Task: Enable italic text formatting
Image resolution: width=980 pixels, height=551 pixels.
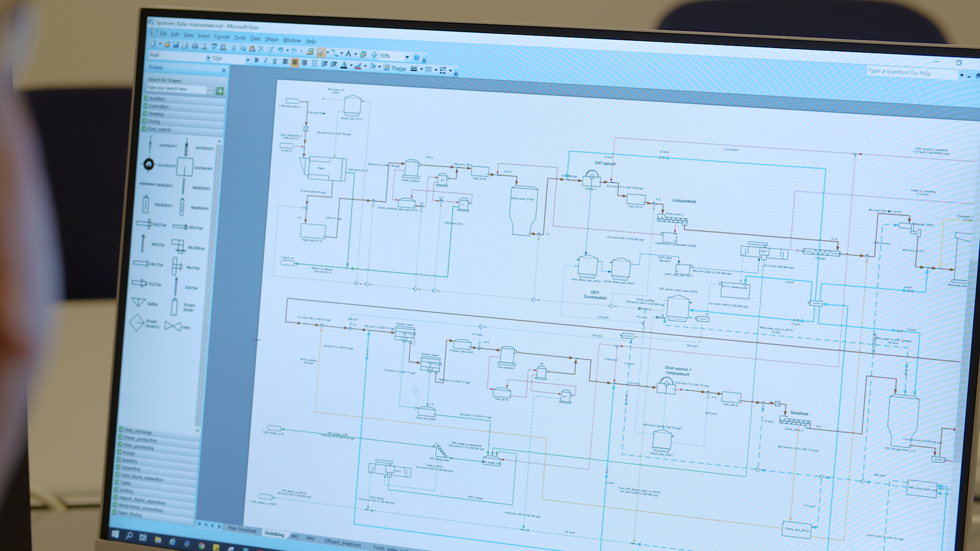Action: tap(265, 62)
